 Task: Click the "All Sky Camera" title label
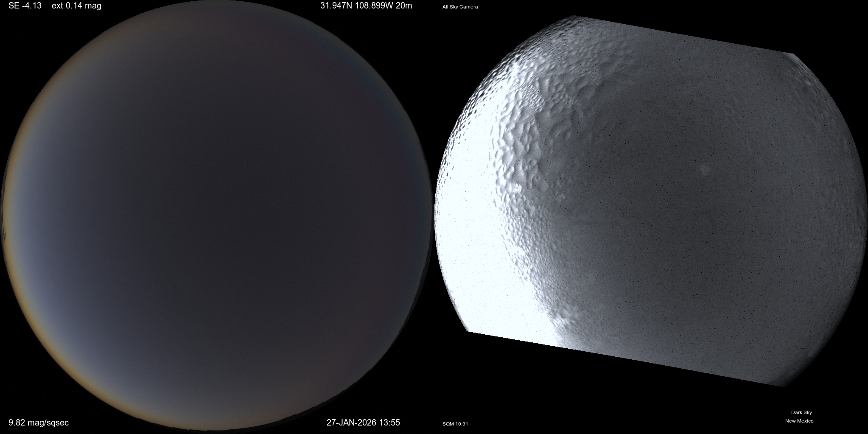click(x=460, y=7)
